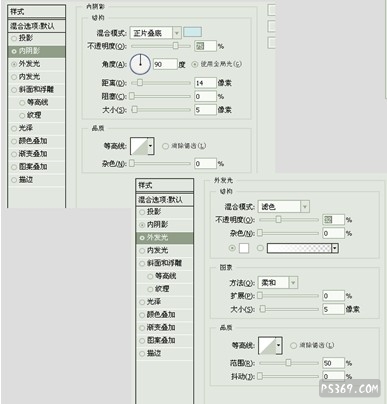Click distance field showing 14

[205, 83]
